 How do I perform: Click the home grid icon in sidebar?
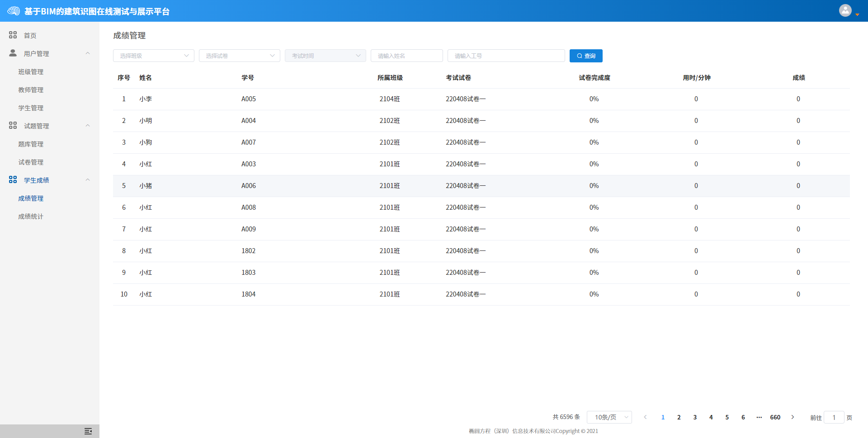[13, 35]
